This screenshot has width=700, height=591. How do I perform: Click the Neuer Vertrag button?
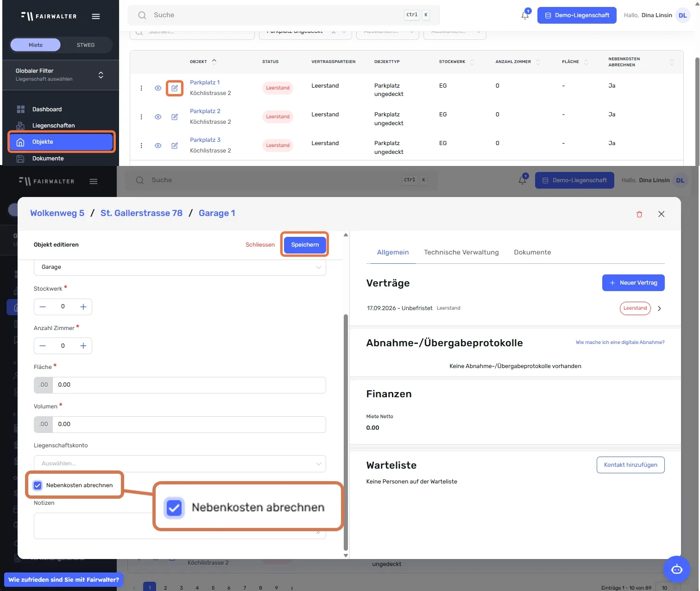(x=633, y=283)
